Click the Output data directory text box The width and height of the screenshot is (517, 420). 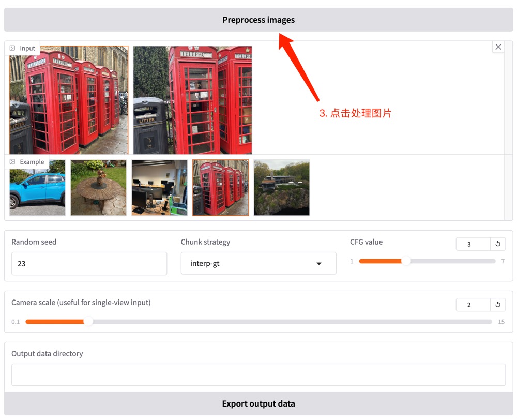click(x=258, y=375)
